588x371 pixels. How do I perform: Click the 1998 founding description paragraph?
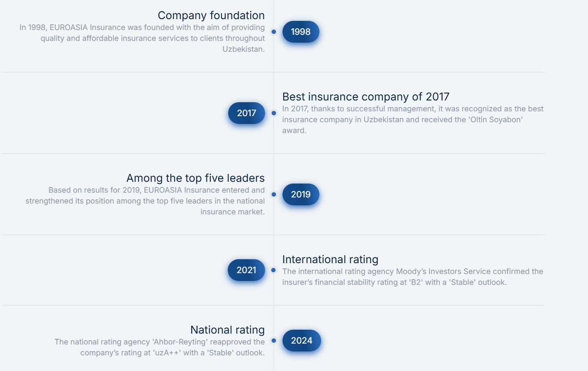(x=142, y=38)
